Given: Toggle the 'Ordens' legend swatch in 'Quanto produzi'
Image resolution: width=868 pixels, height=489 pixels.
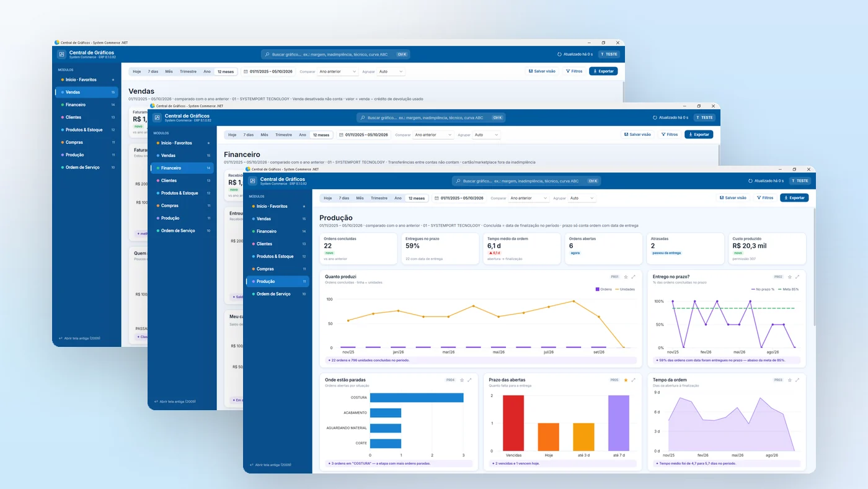Looking at the screenshot, I should tap(598, 289).
